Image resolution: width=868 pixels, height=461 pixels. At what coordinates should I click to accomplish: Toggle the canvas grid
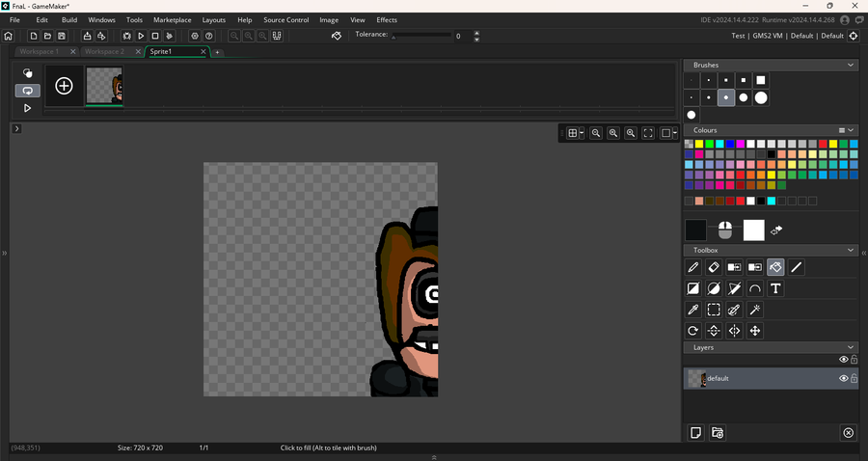pos(573,133)
